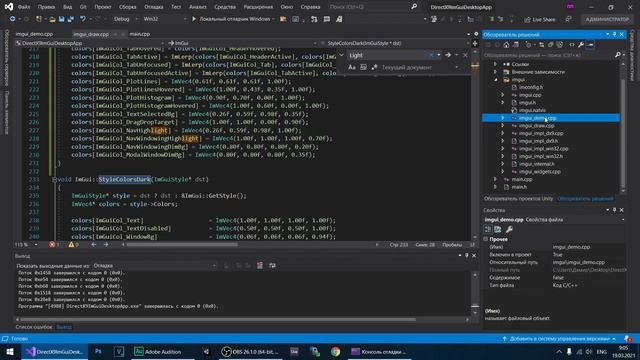Collapse the imgui folder node

(496, 80)
